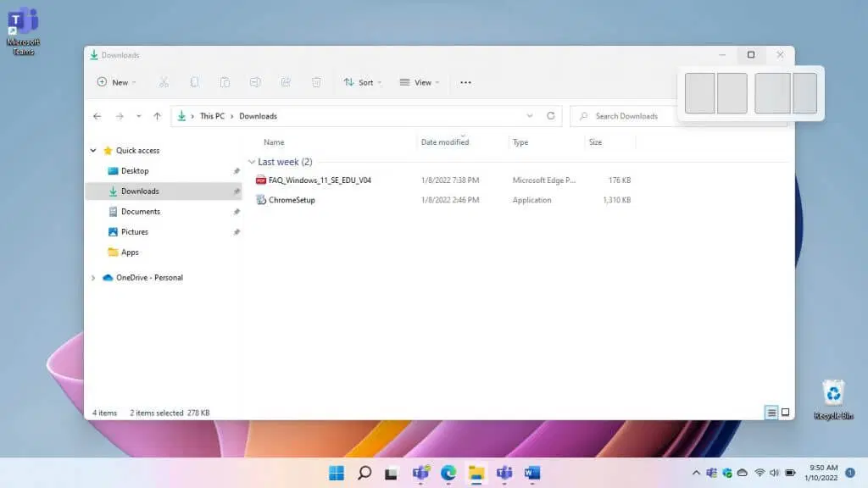Image resolution: width=868 pixels, height=488 pixels.
Task: Click the Share icon in toolbar
Action: coord(286,82)
